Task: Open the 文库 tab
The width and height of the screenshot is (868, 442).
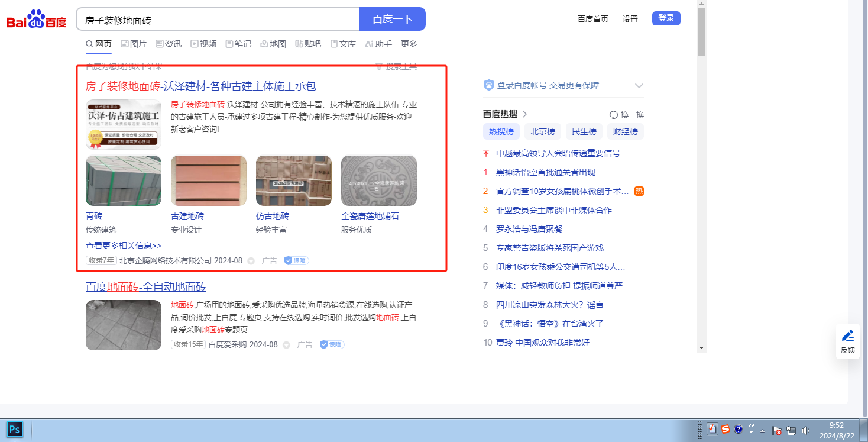Action: pyautogui.click(x=343, y=44)
